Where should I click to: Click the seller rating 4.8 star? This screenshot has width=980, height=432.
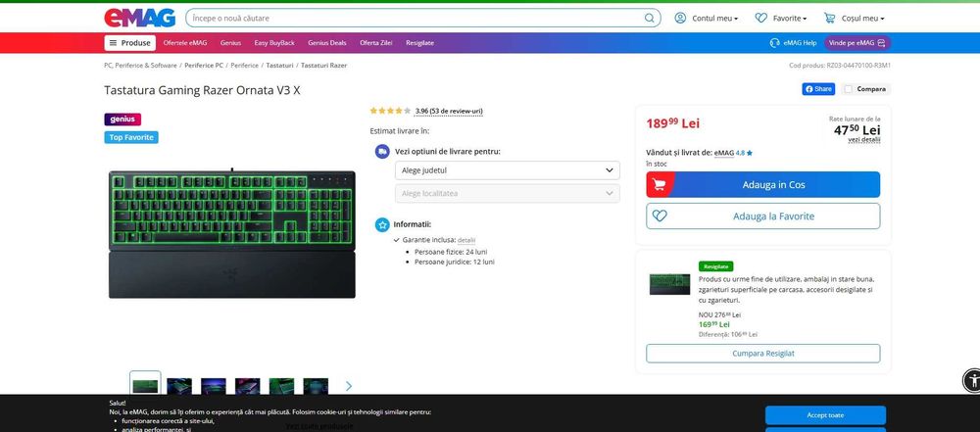[750, 153]
